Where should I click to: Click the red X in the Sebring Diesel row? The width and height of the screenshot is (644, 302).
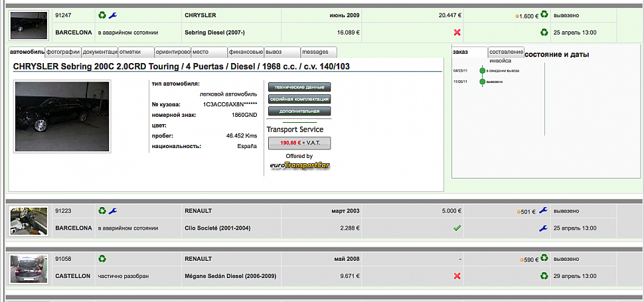pyautogui.click(x=457, y=33)
